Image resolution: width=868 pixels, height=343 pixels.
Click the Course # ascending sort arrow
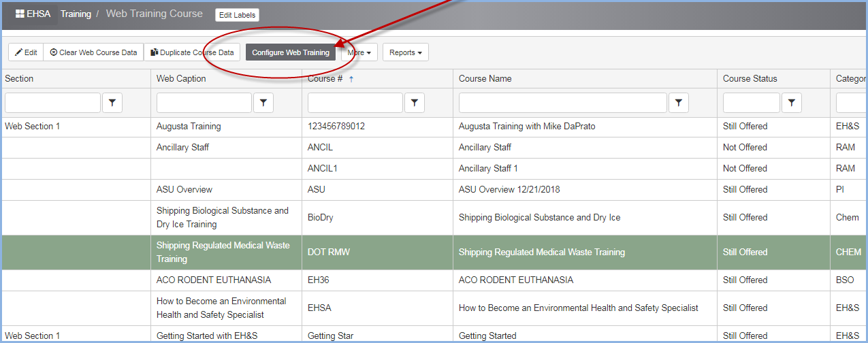pos(351,79)
